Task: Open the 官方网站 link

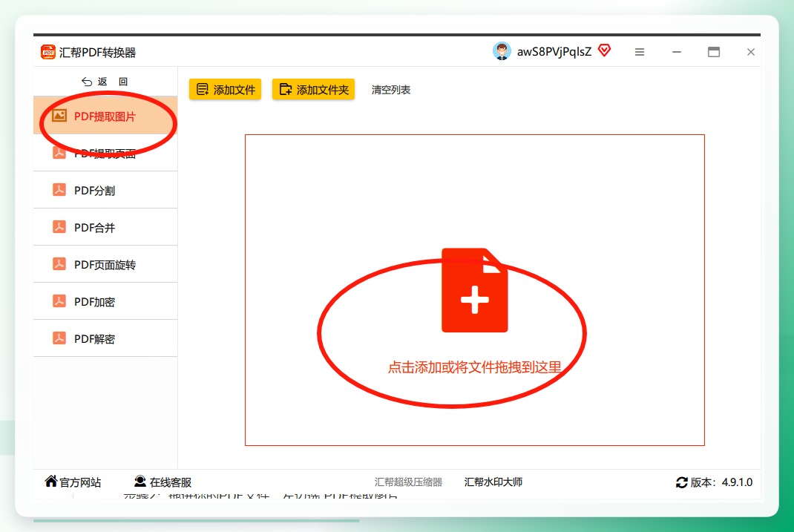Action: pos(73,482)
